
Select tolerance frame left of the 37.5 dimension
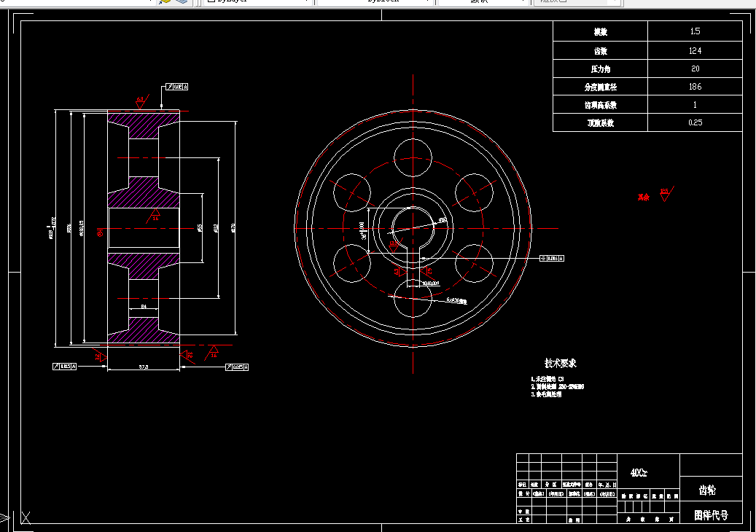tap(64, 367)
